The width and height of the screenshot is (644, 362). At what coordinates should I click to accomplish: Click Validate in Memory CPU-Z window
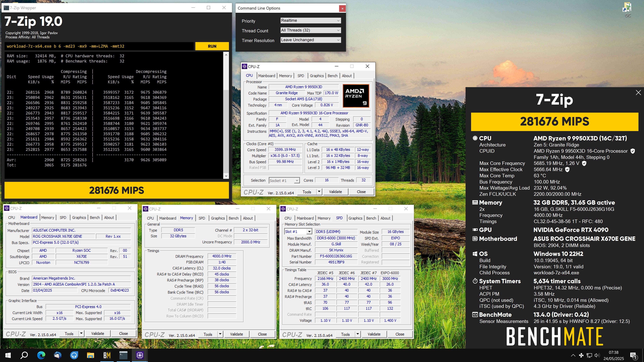point(236,334)
